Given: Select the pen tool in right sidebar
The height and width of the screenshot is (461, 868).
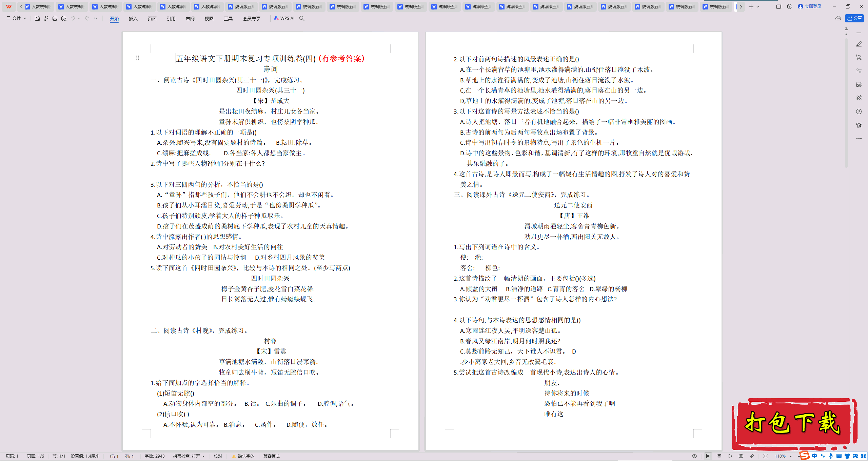Looking at the screenshot, I should [859, 44].
